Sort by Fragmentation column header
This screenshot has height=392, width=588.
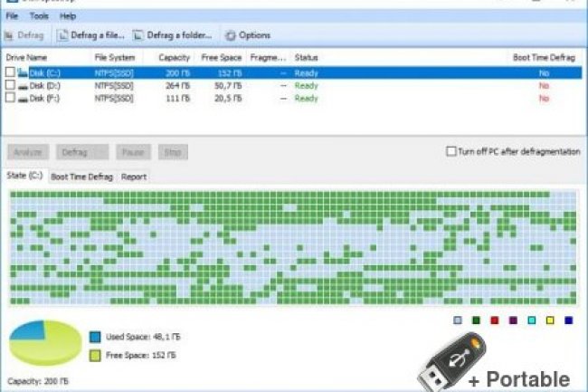pos(268,57)
